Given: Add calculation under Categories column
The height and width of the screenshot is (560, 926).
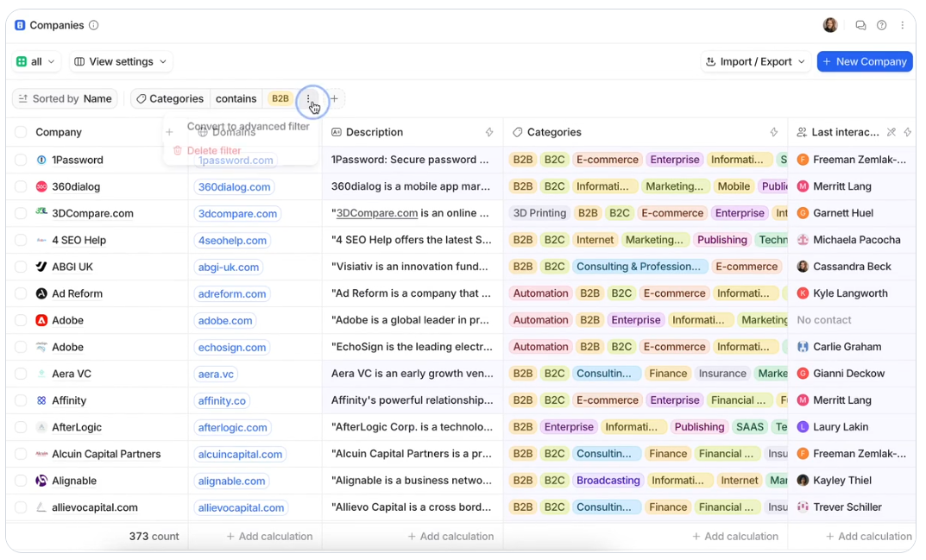Looking at the screenshot, I should [735, 537].
